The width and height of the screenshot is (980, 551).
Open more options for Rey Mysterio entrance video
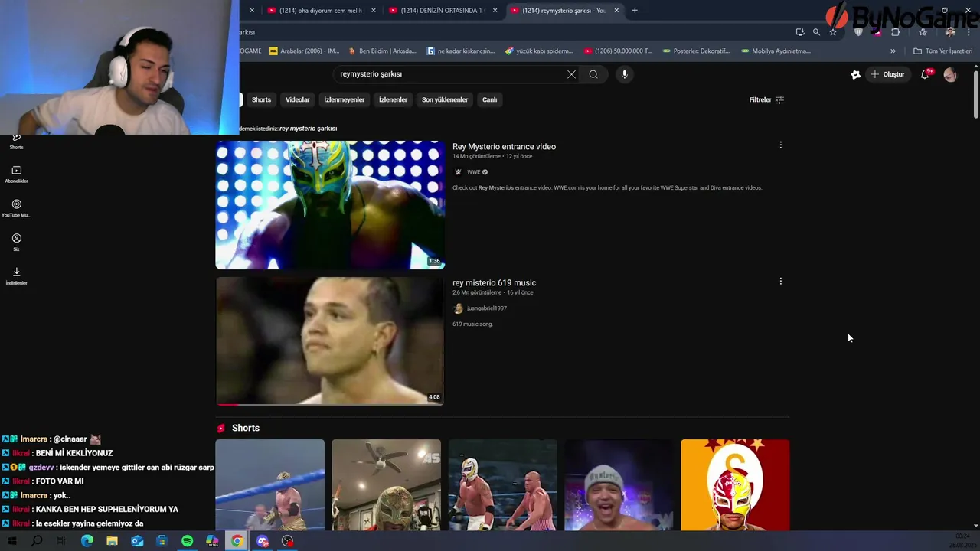pos(780,145)
